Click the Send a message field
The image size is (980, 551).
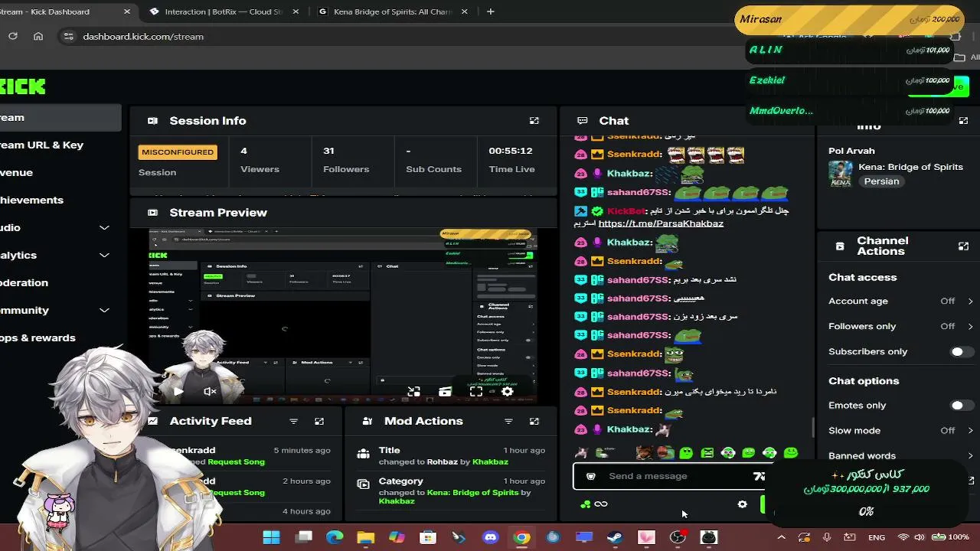pos(670,476)
